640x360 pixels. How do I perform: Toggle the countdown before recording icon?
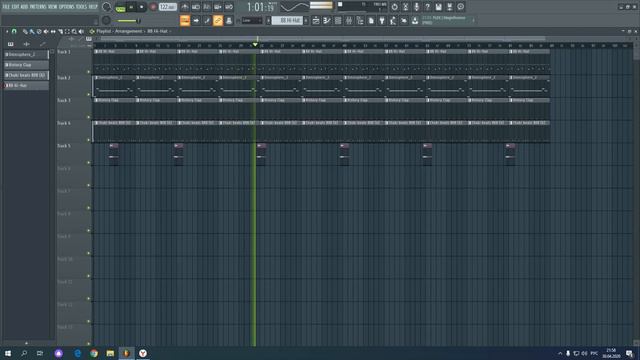[207, 7]
